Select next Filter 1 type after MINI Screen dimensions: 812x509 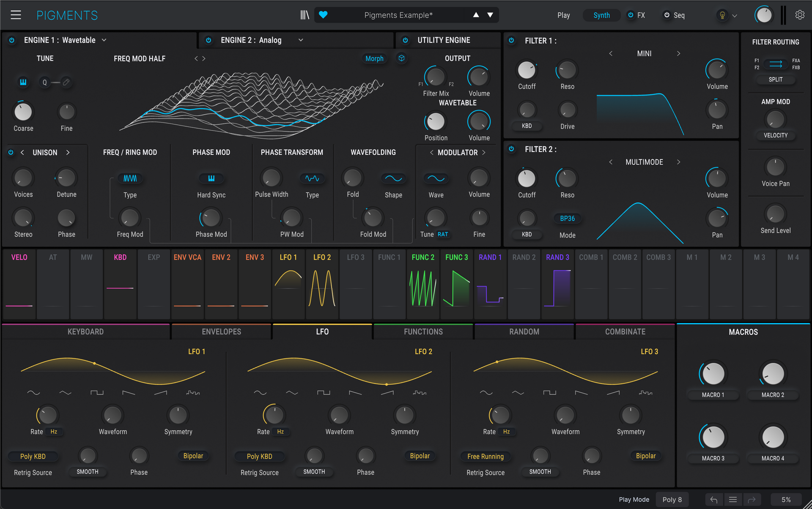point(679,53)
